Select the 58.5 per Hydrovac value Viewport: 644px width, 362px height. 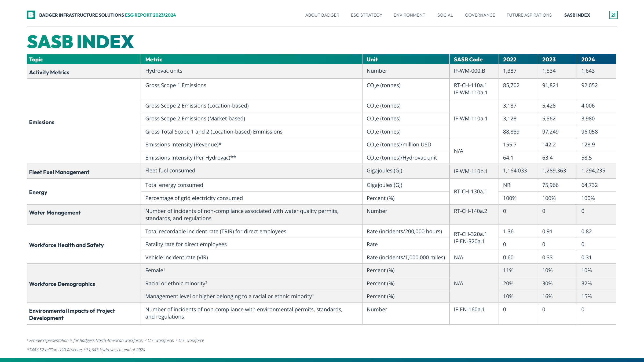point(586,158)
